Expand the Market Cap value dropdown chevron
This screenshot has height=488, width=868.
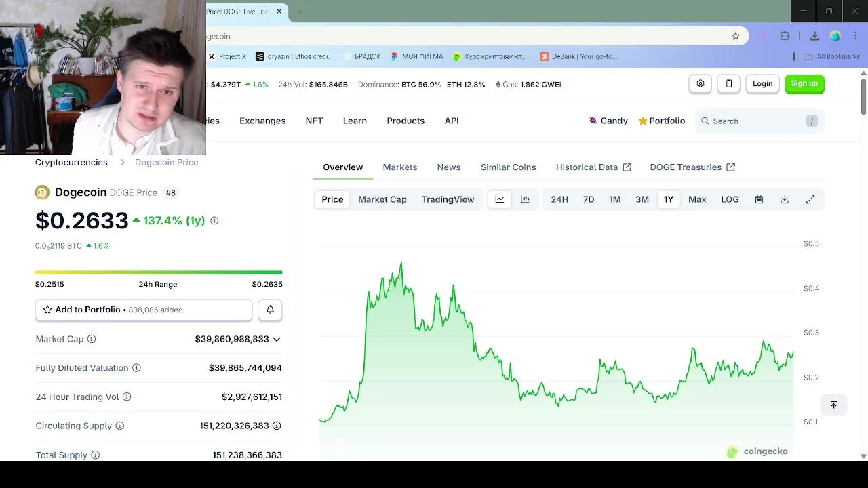tap(277, 339)
